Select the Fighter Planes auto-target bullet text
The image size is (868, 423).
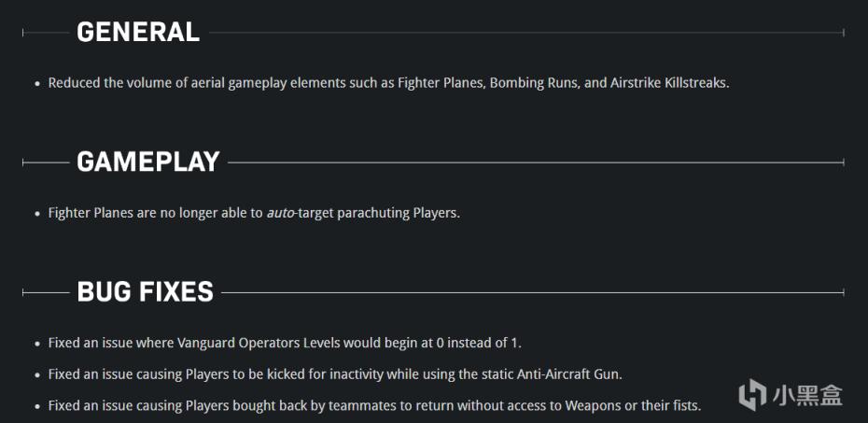pos(254,213)
